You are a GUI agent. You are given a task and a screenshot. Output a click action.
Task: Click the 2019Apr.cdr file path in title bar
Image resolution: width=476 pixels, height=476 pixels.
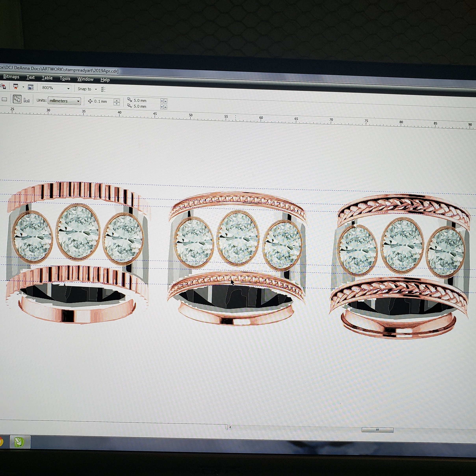coord(59,70)
